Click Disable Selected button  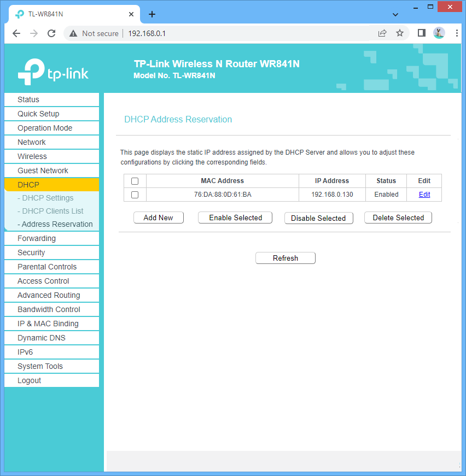point(319,218)
